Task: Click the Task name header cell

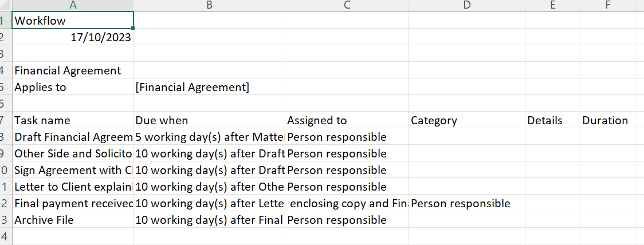Action: tap(73, 120)
